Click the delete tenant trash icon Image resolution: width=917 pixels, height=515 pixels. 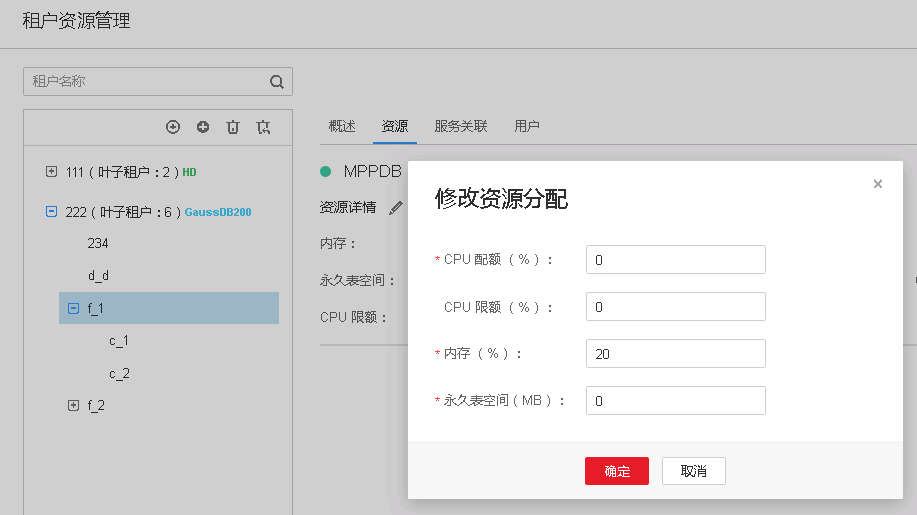coord(233,127)
